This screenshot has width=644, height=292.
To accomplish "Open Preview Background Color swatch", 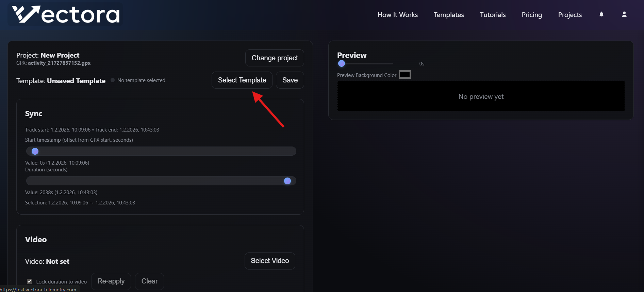I will click(x=404, y=75).
